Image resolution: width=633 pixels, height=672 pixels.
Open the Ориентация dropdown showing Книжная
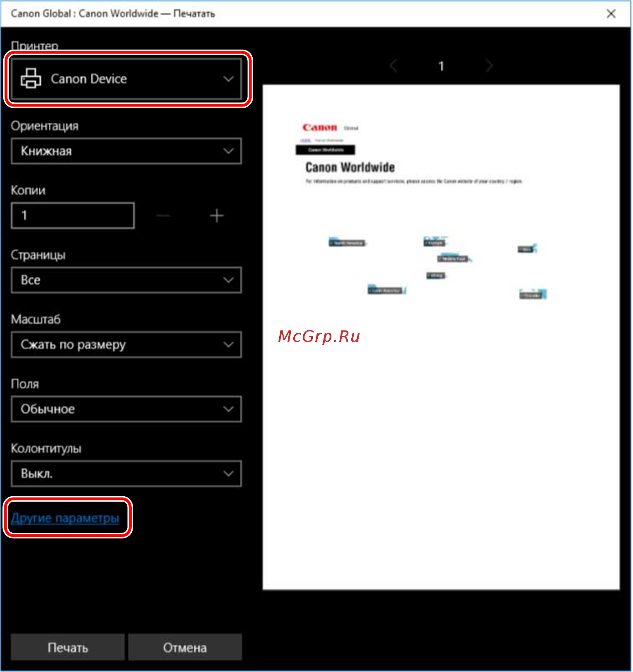(x=126, y=151)
